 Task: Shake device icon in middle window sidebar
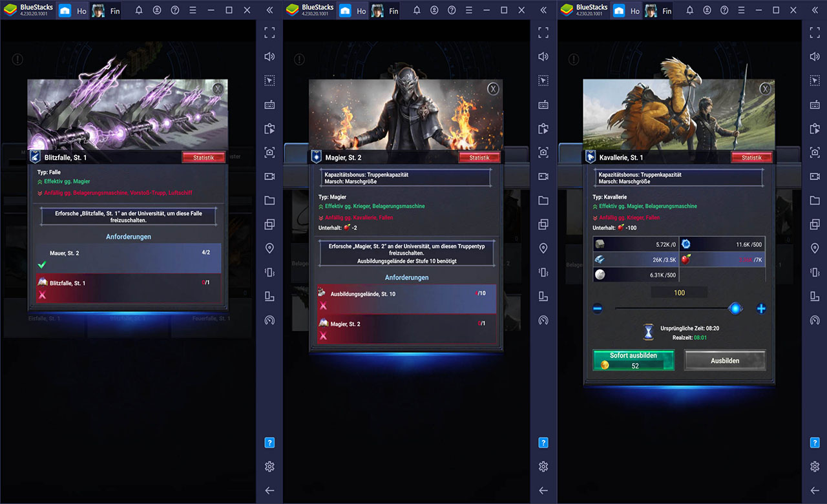click(543, 272)
